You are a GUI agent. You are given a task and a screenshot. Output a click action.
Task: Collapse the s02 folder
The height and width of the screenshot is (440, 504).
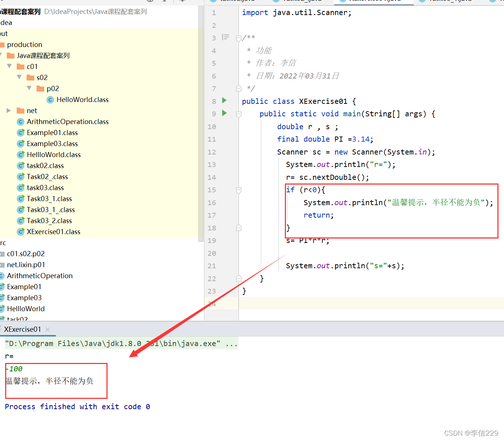[x=19, y=77]
